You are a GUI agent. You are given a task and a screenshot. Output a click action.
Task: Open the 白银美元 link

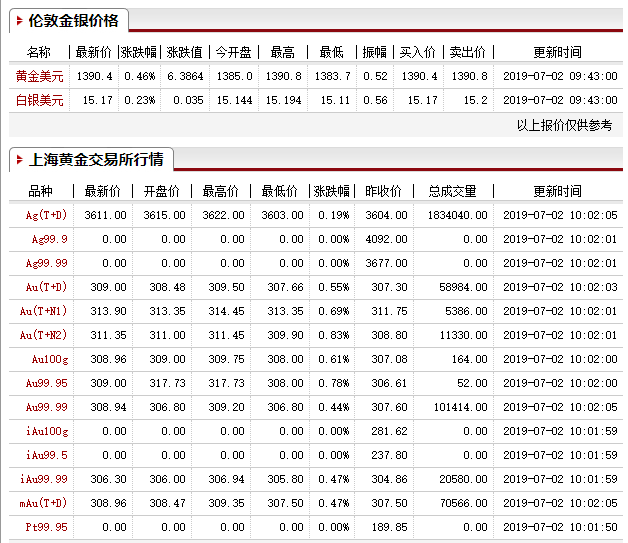(39, 100)
